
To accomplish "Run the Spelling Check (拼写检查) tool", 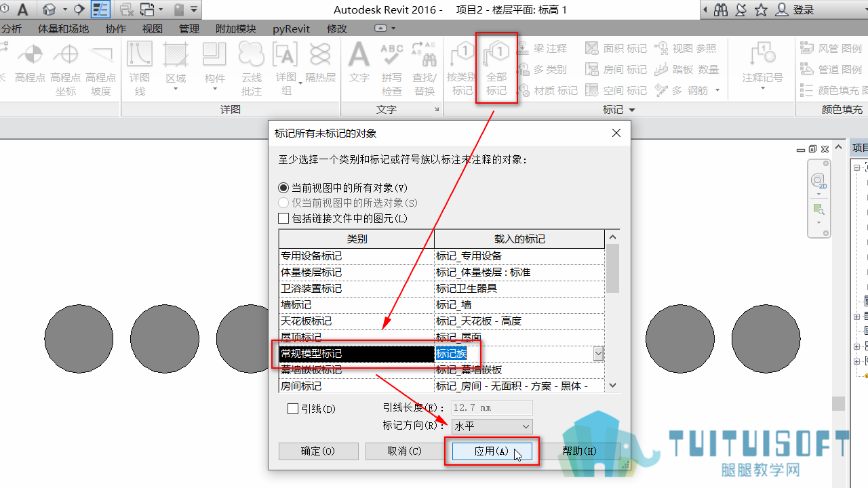I will [x=391, y=69].
